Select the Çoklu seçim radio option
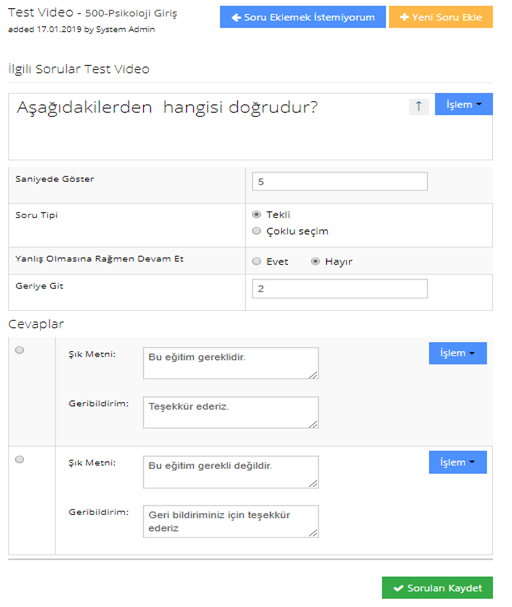Viewport: 512px width, 607px height. (256, 231)
